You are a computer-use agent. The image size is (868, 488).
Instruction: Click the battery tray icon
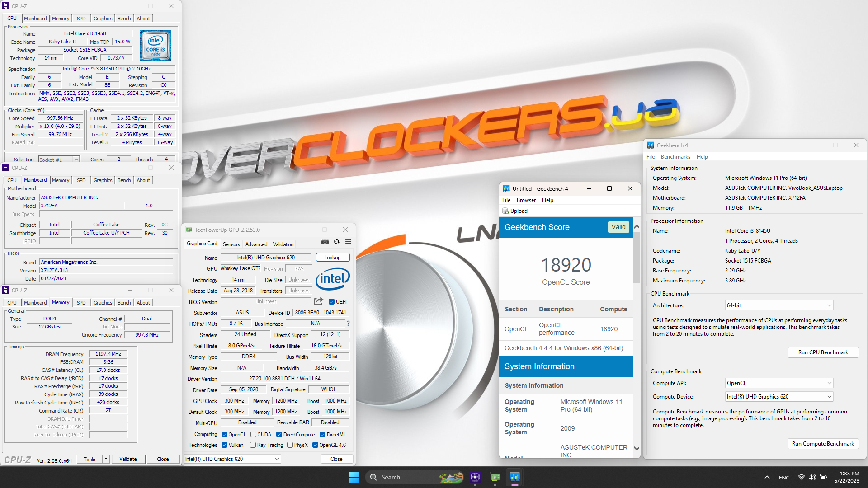[823, 477]
